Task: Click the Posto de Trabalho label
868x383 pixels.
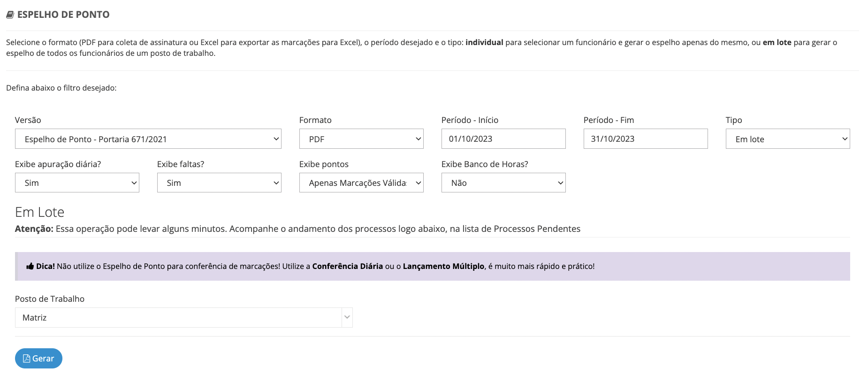Action: pos(50,299)
